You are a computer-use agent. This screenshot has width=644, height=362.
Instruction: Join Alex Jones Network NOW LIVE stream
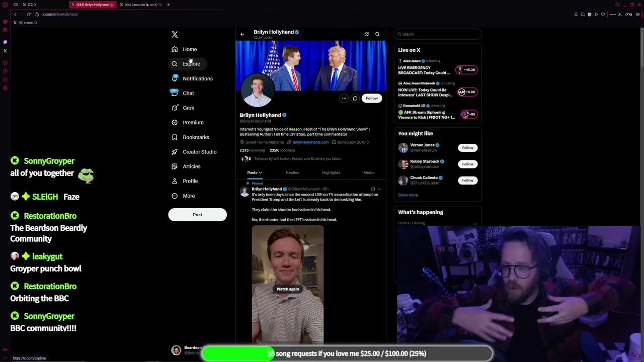tap(438, 90)
